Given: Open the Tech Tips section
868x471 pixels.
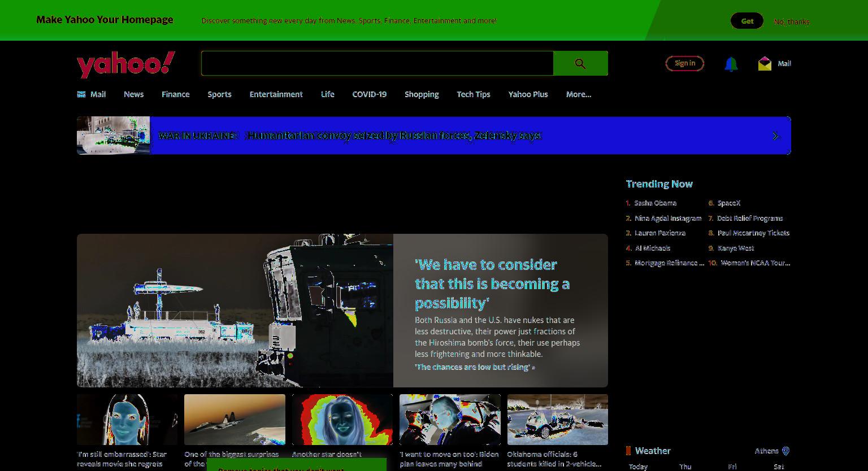Looking at the screenshot, I should pos(474,94).
